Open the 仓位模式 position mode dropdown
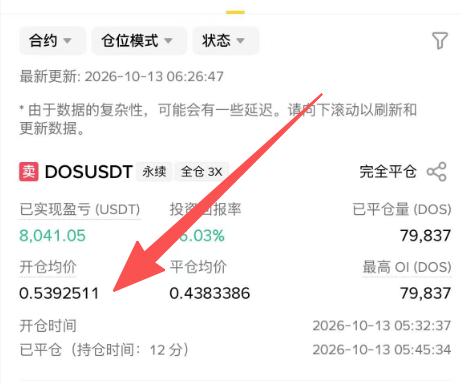Viewport: 462px width, 384px height. [x=139, y=41]
